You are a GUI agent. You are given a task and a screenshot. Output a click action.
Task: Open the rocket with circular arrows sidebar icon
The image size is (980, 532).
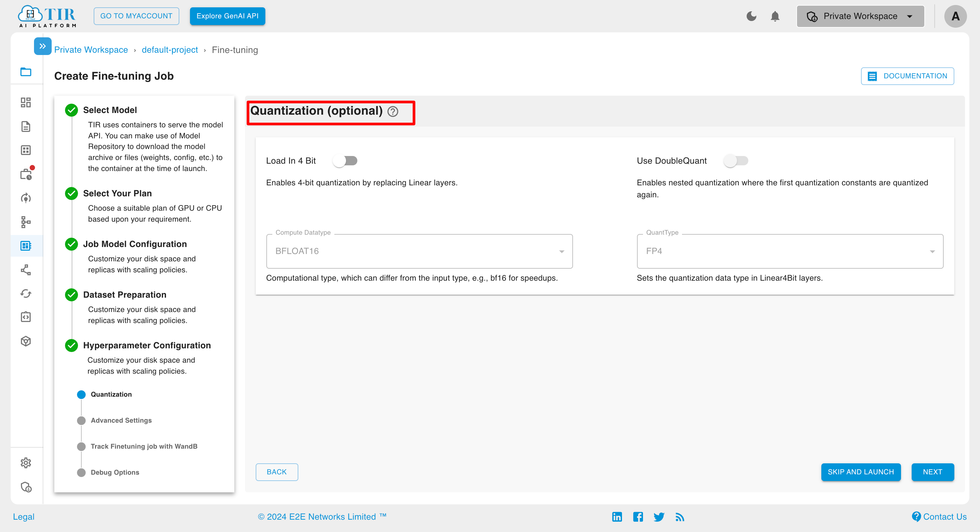pos(26,198)
